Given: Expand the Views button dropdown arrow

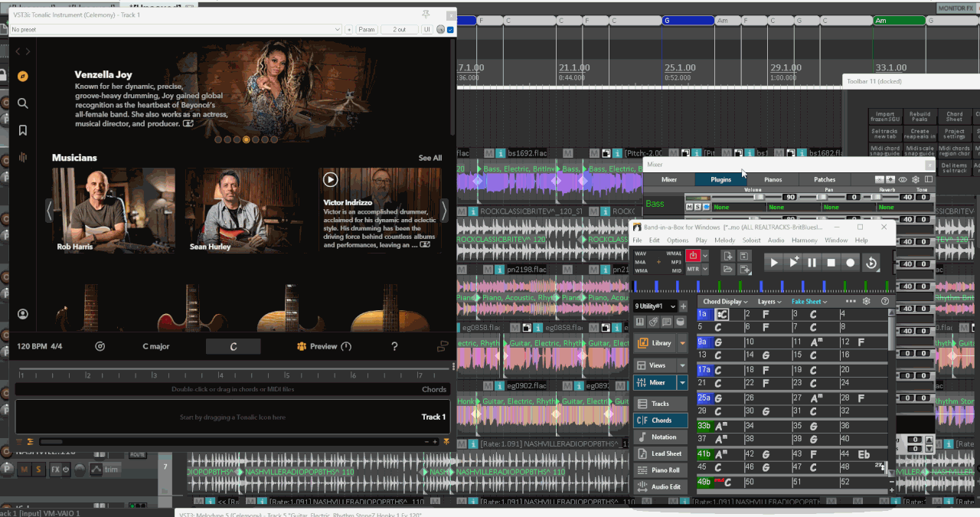Looking at the screenshot, I should click(683, 365).
